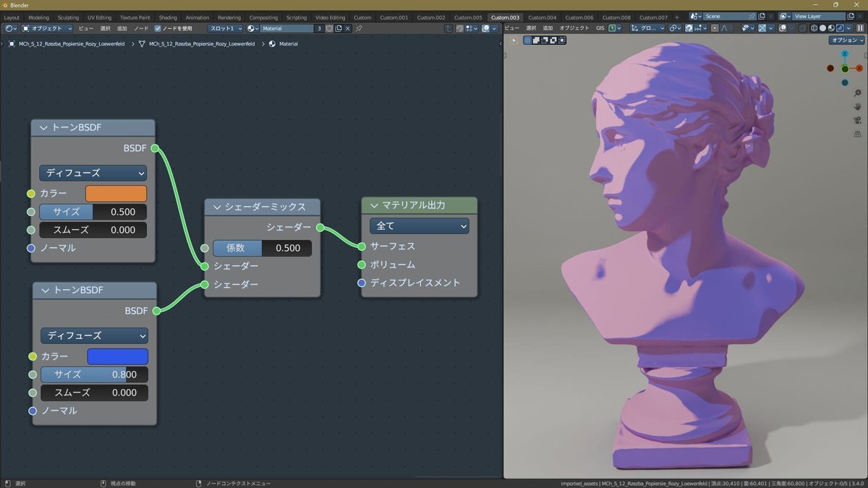Open the 選択 menu in node editor
The height and width of the screenshot is (488, 868).
(x=105, y=28)
